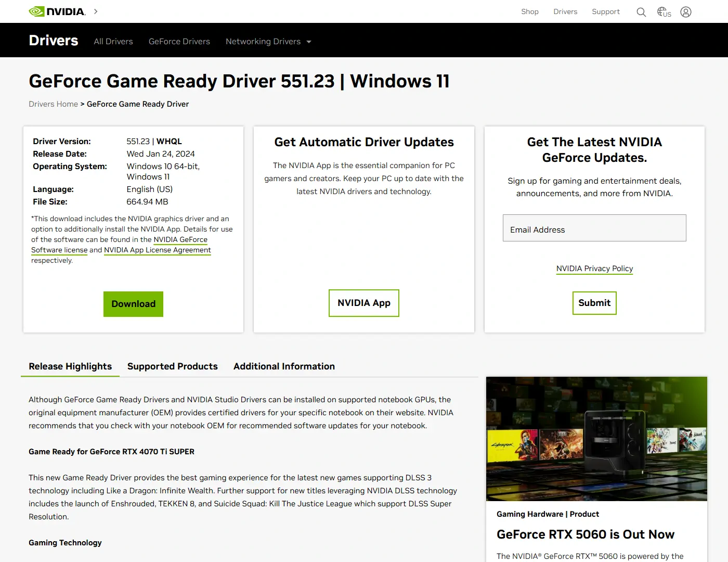Click the NVIDIA logo
728x562 pixels.
pos(57,11)
